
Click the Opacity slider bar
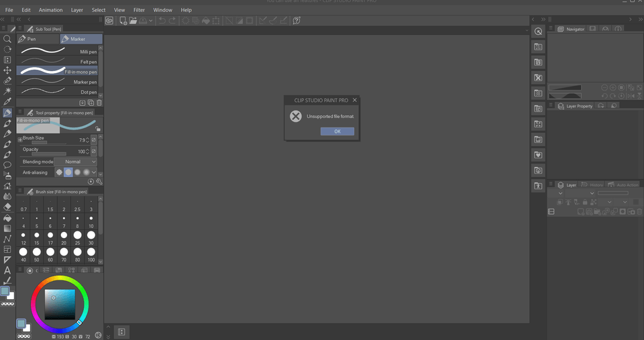coord(48,154)
